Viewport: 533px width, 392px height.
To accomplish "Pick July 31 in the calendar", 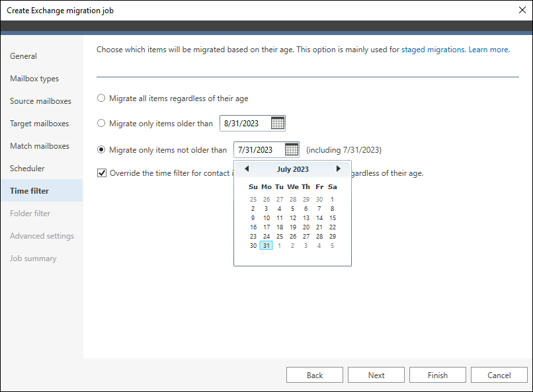I will pos(266,246).
